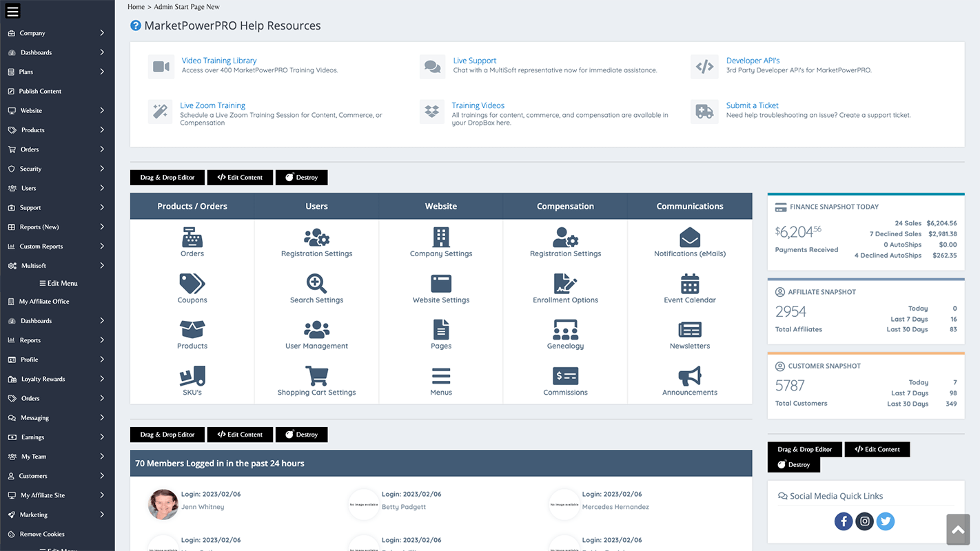
Task: Click the Submit a Ticket link
Action: tap(753, 105)
